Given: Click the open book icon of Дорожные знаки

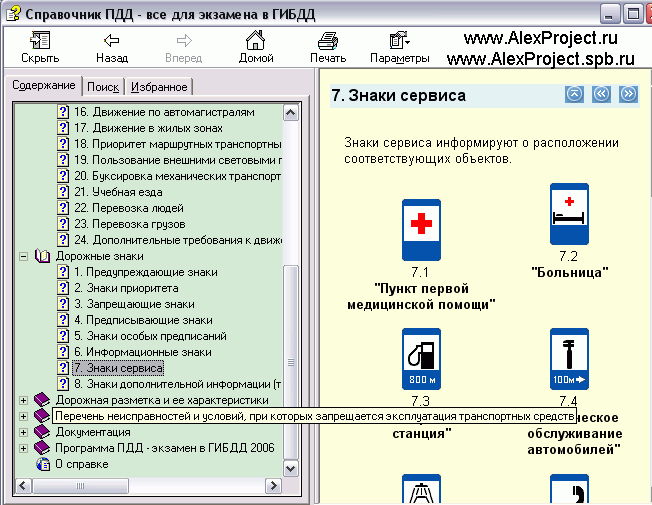Looking at the screenshot, I should (x=42, y=256).
